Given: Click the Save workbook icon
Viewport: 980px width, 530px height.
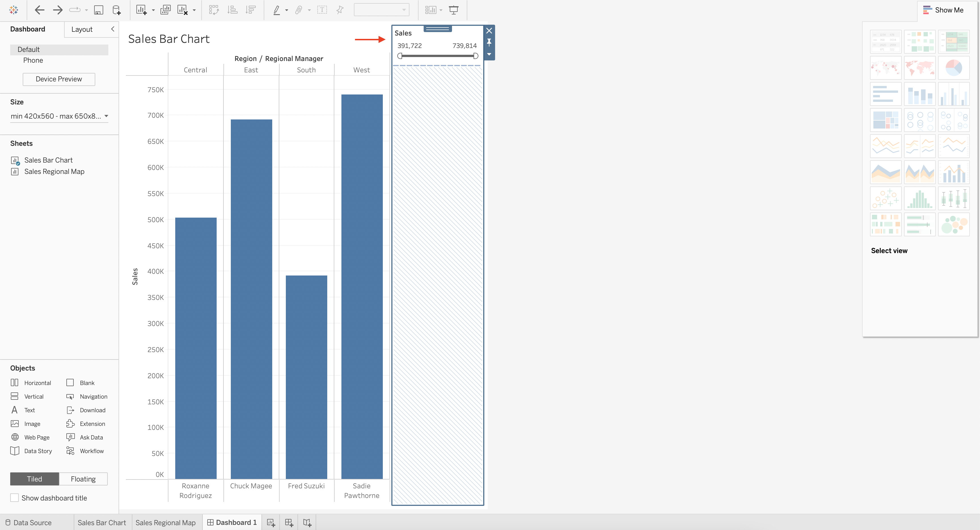Looking at the screenshot, I should pyautogui.click(x=98, y=10).
